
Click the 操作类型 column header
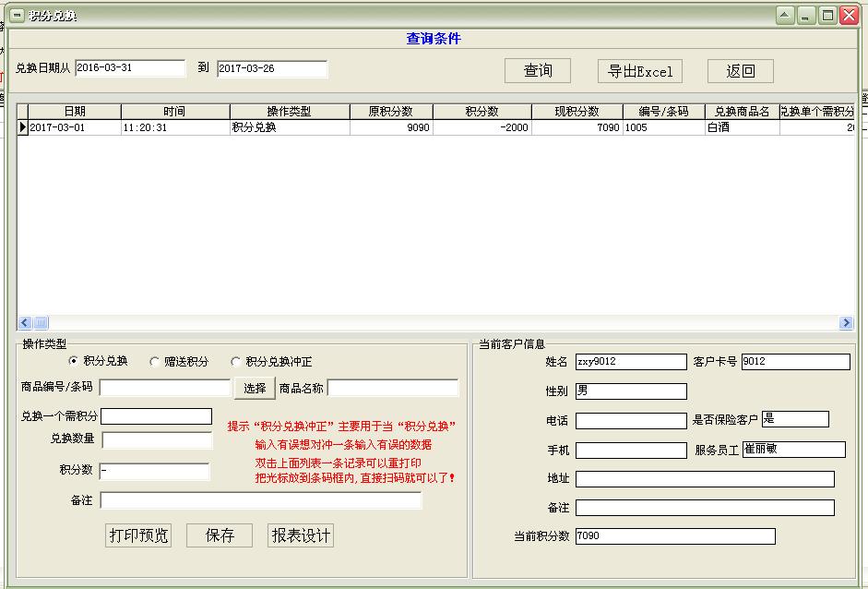pos(289,112)
